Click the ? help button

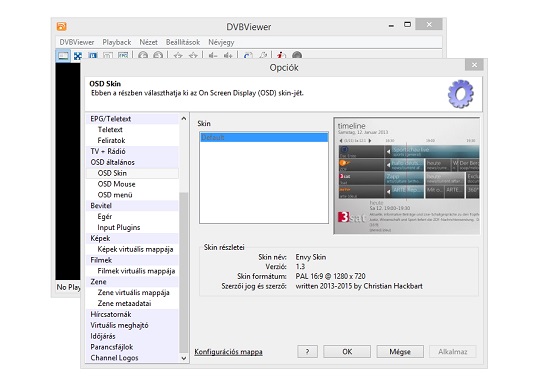307,352
